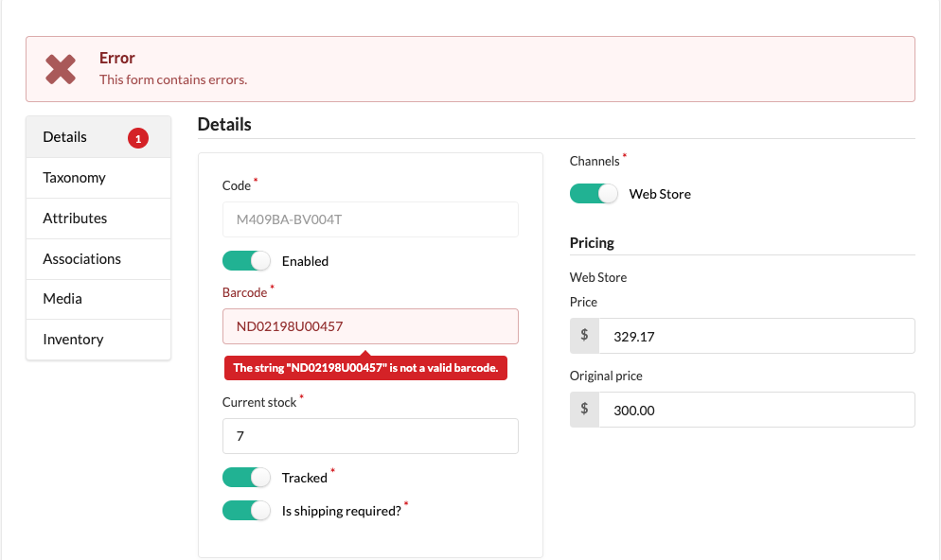Viewport: 941px width, 560px height.
Task: Toggle the Is shipping required switch
Action: (246, 510)
